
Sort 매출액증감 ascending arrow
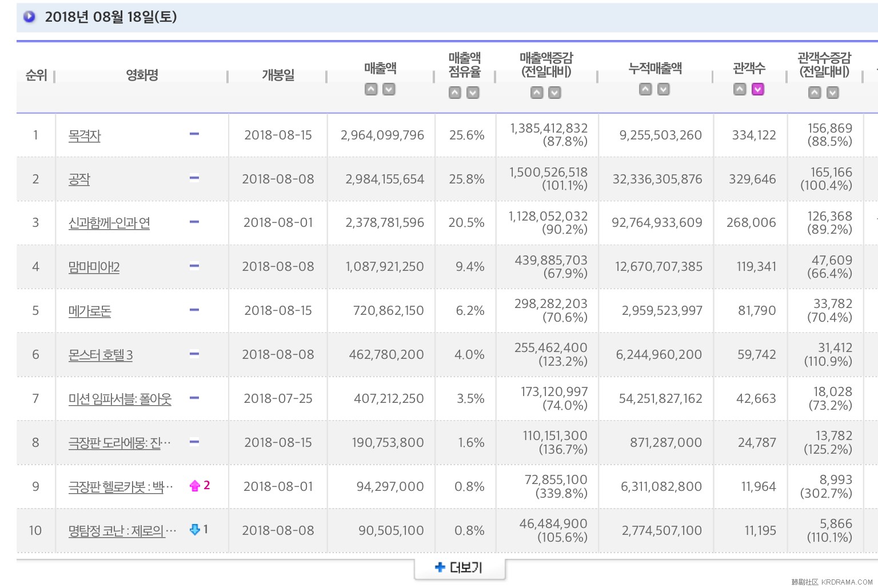pos(537,93)
